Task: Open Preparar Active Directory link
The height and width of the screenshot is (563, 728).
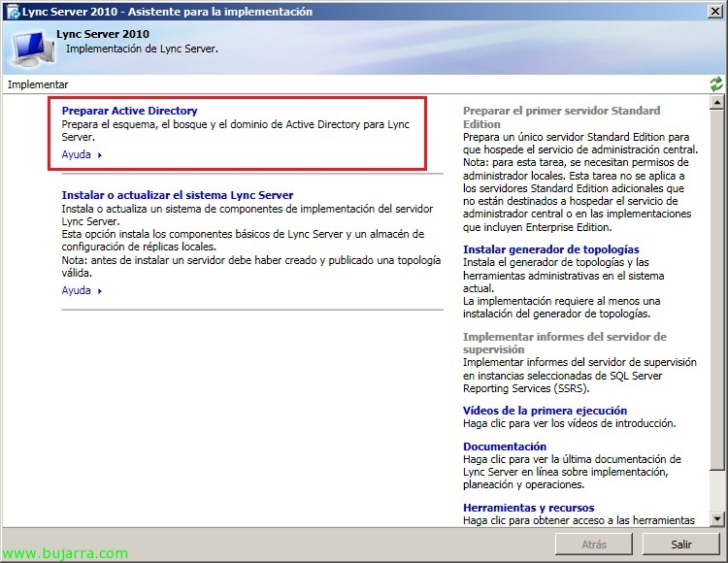Action: [x=129, y=111]
